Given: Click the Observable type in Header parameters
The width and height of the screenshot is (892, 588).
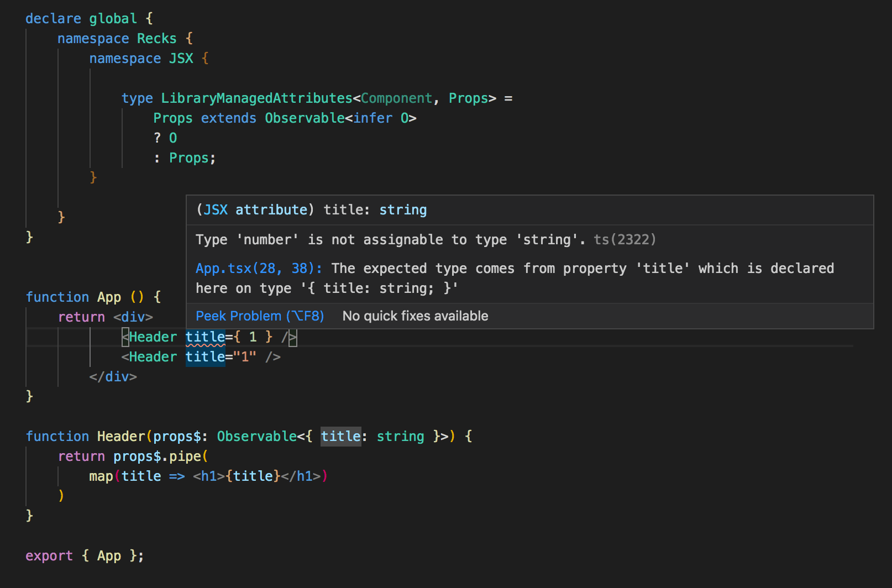Looking at the screenshot, I should click(256, 436).
